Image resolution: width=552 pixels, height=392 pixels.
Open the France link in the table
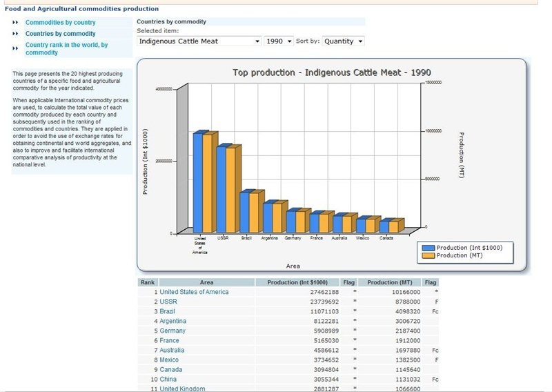pos(169,340)
